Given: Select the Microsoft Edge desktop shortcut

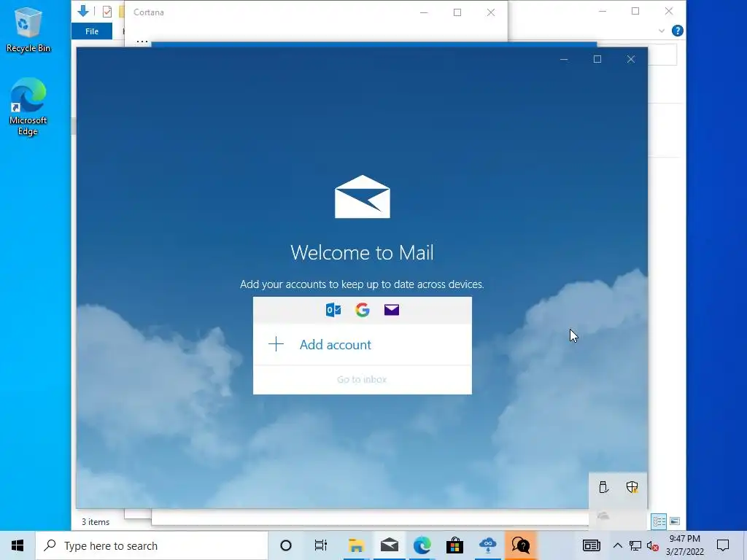Looking at the screenshot, I should [x=28, y=106].
